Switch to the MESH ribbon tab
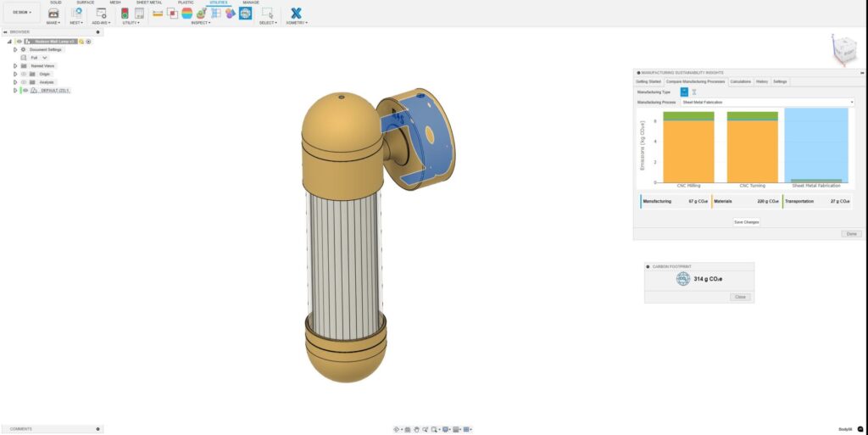This screenshot has height=435, width=868. (x=115, y=3)
